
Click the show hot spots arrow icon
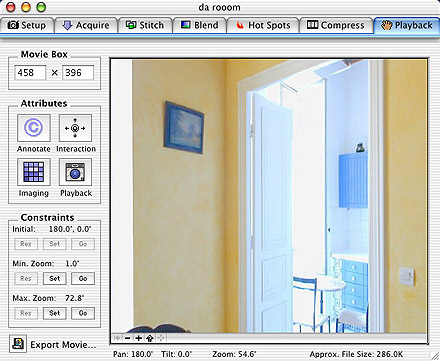click(x=149, y=338)
